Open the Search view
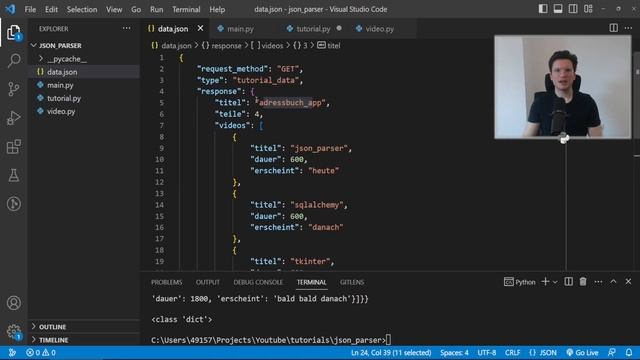 click(13, 60)
